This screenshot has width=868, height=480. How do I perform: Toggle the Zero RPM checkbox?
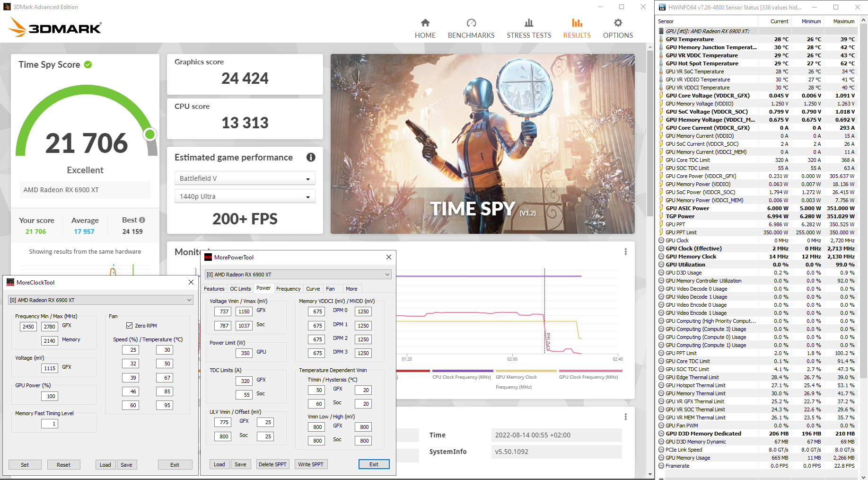(129, 326)
